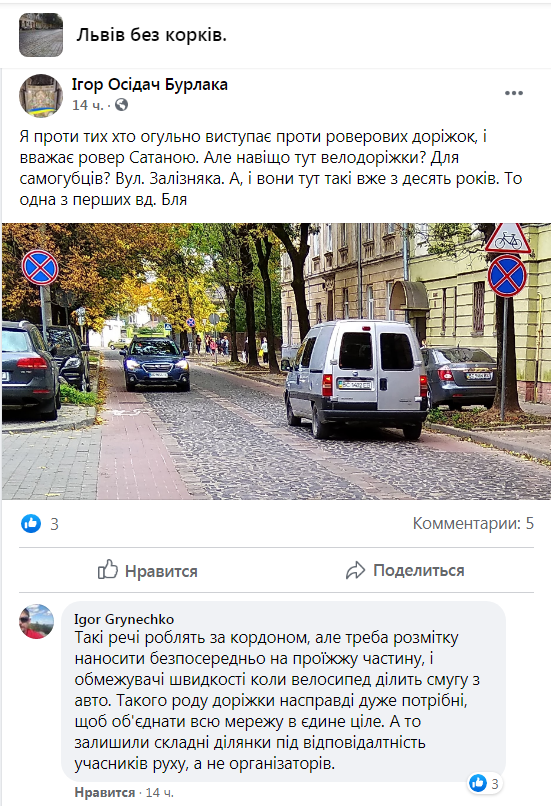
Task: Click the globe public visibility icon
Action: click(121, 105)
